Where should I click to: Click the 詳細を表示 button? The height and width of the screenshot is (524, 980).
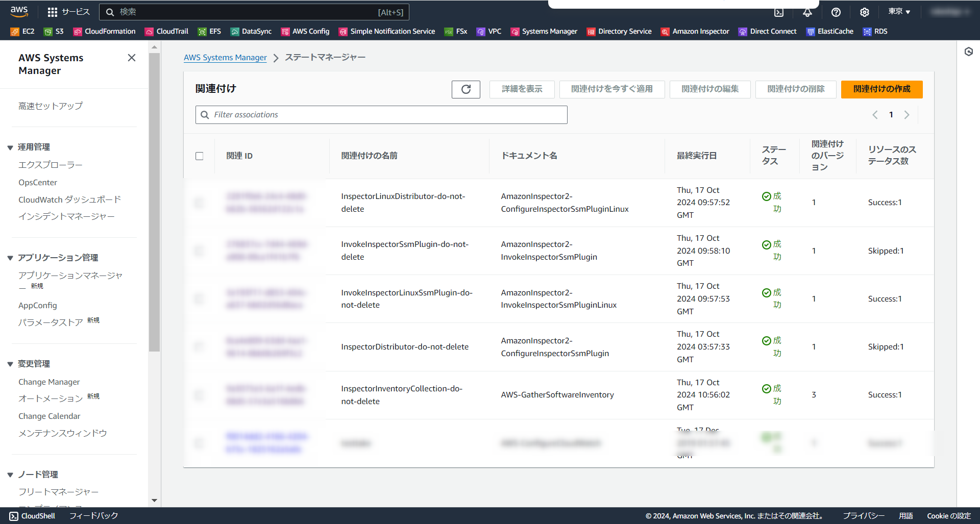coord(522,89)
